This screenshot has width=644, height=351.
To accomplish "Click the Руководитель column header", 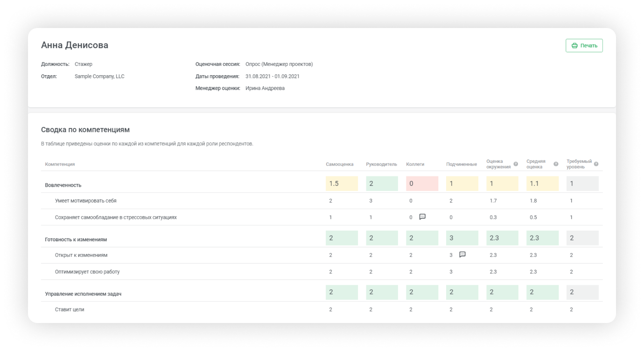I will 381,164.
